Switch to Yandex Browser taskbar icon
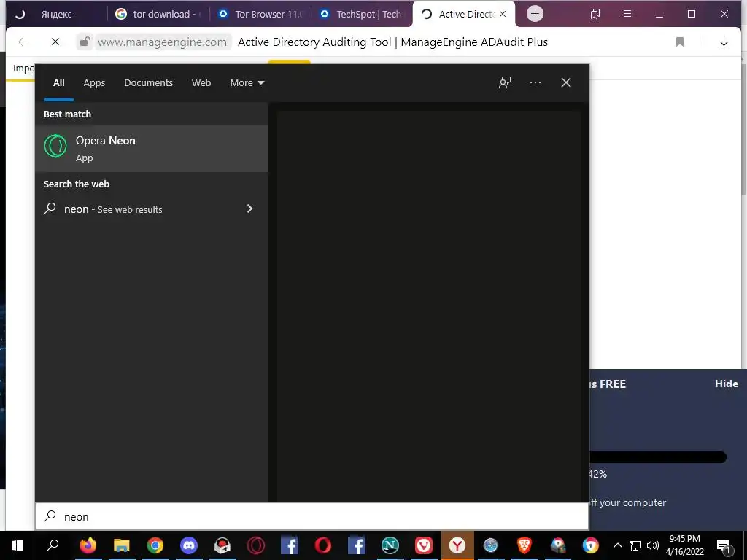 (457, 545)
